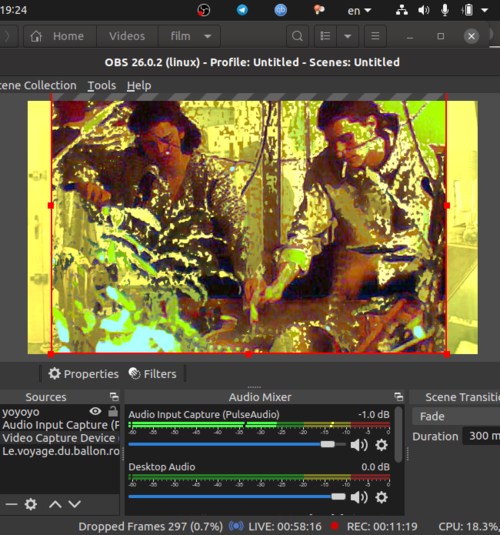
Task: Open the Scene Collection menu
Action: click(38, 85)
